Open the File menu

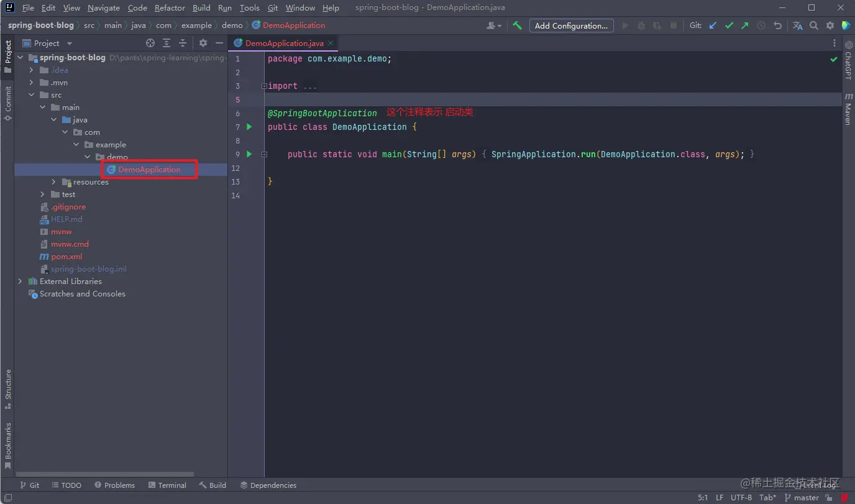coord(28,8)
